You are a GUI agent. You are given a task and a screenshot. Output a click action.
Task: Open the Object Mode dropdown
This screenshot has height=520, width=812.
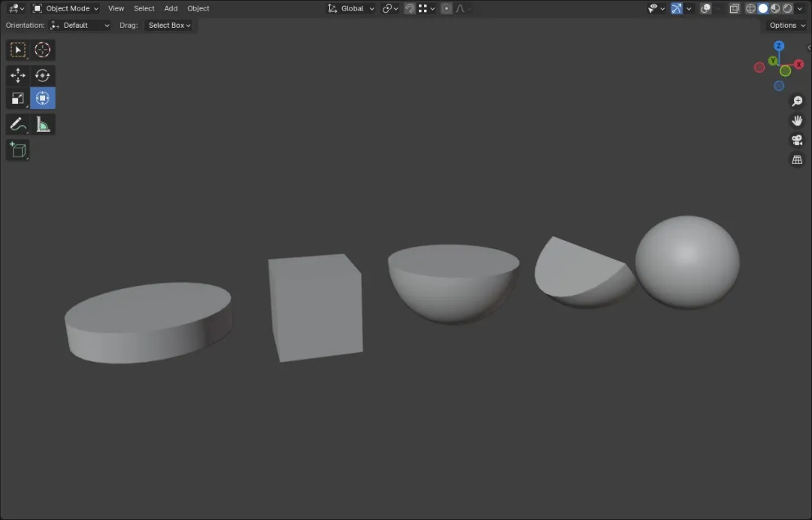(65, 8)
